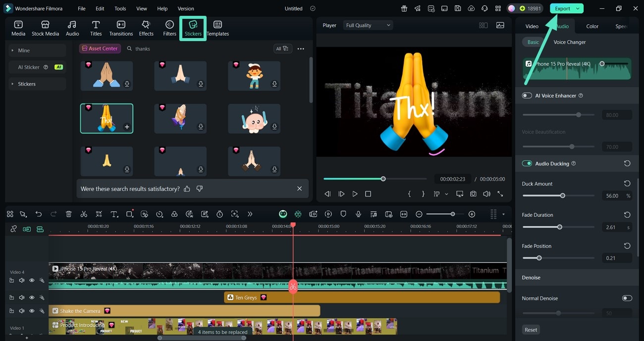Toggle the Normal Denoise switch
The height and width of the screenshot is (341, 644).
[627, 298]
